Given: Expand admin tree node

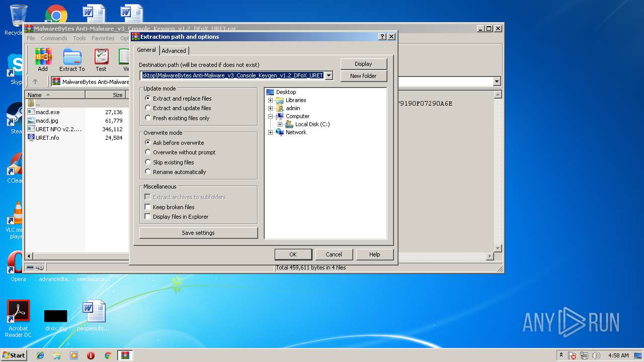Looking at the screenshot, I should click(270, 108).
